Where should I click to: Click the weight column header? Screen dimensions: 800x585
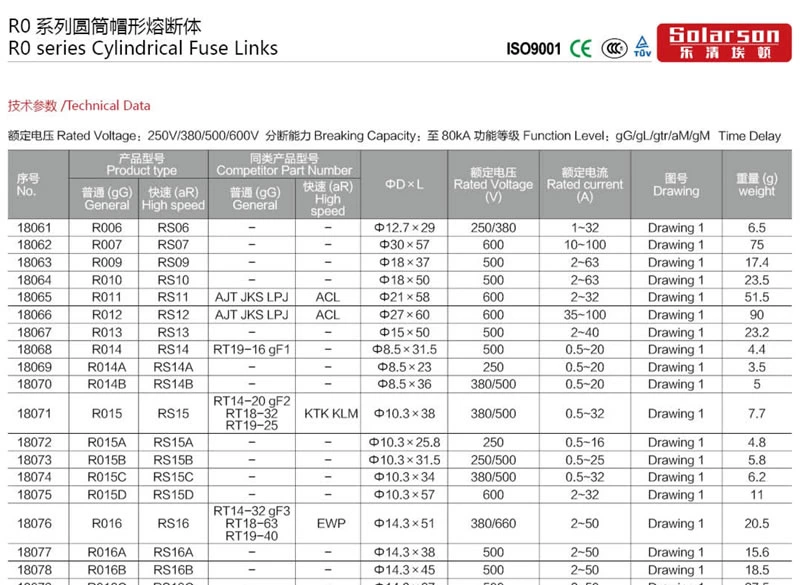(x=756, y=185)
